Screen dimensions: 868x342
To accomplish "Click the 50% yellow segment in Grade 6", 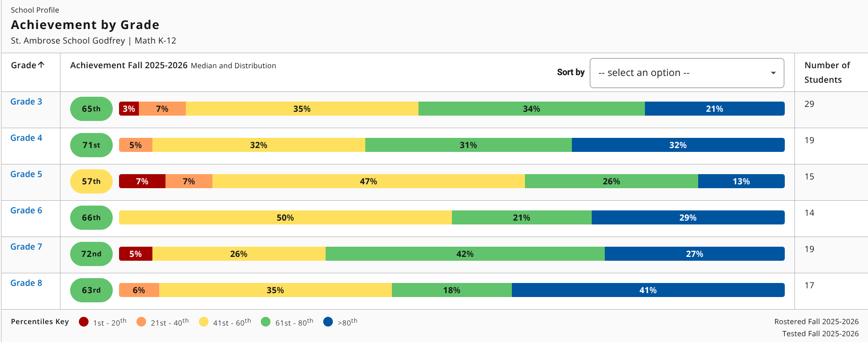I will coord(285,218).
